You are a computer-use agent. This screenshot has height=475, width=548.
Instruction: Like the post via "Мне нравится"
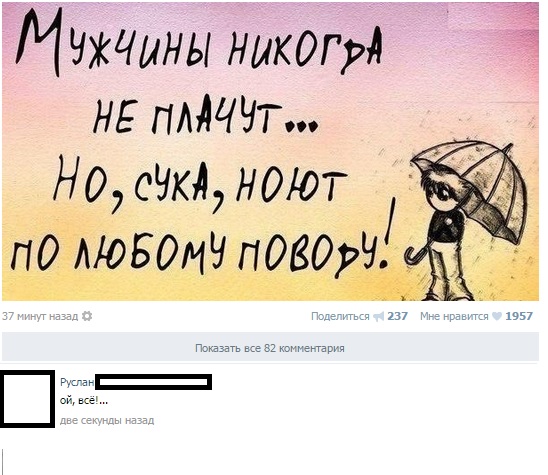[x=454, y=316]
